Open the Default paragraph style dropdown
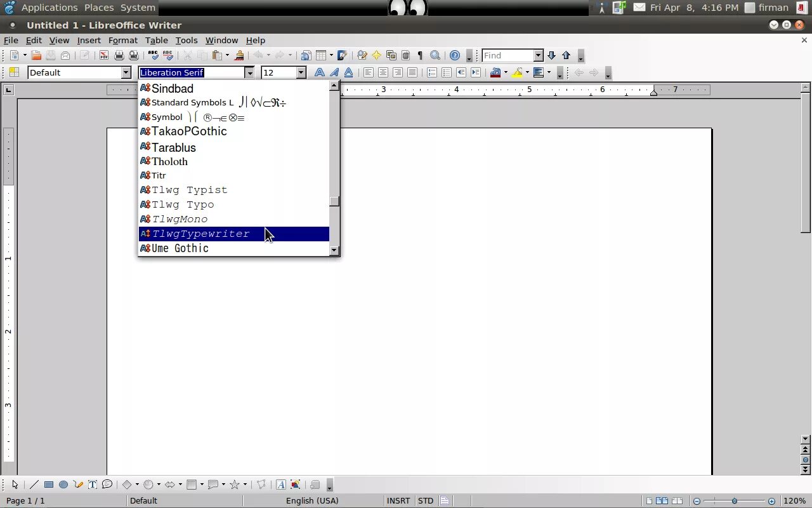The width and height of the screenshot is (812, 508). click(126, 72)
